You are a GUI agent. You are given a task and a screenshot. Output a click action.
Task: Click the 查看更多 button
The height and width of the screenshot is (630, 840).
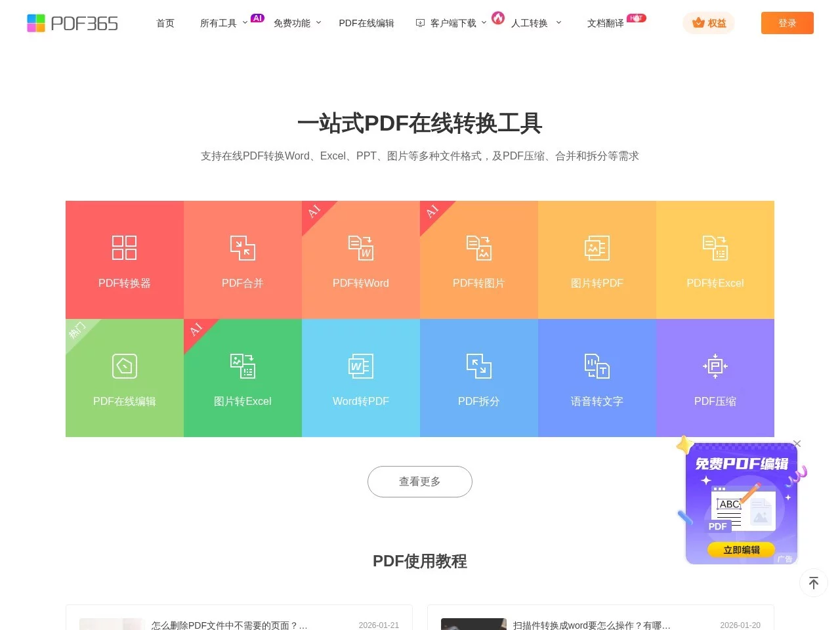coord(419,482)
